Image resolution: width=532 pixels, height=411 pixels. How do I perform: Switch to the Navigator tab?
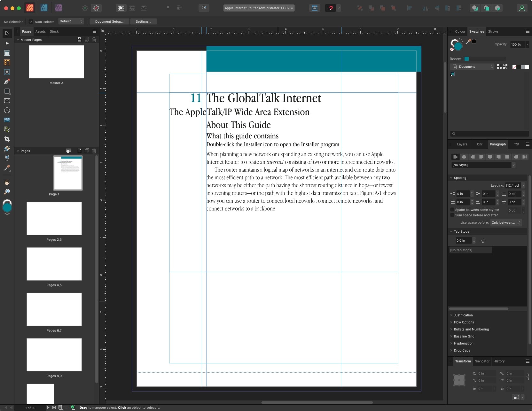(482, 361)
